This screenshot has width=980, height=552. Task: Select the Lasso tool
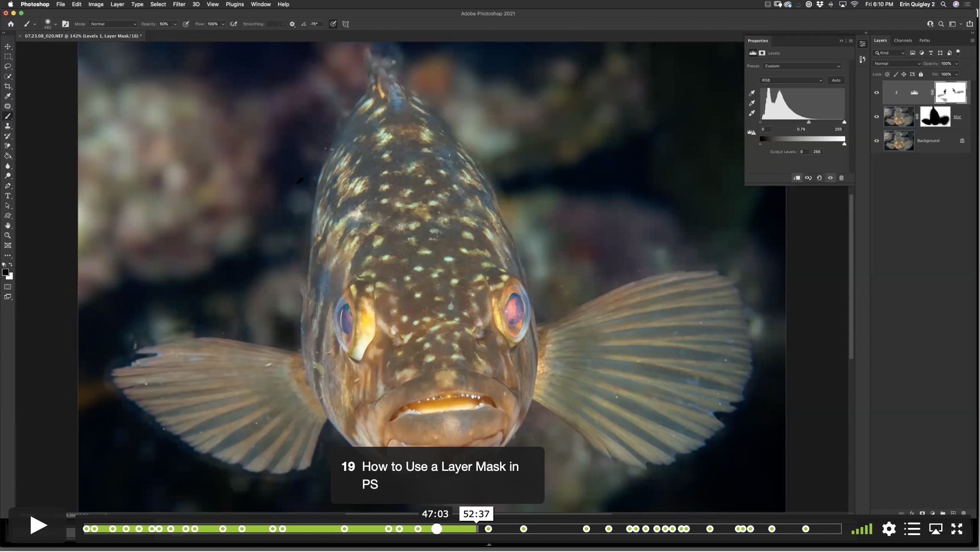(8, 66)
